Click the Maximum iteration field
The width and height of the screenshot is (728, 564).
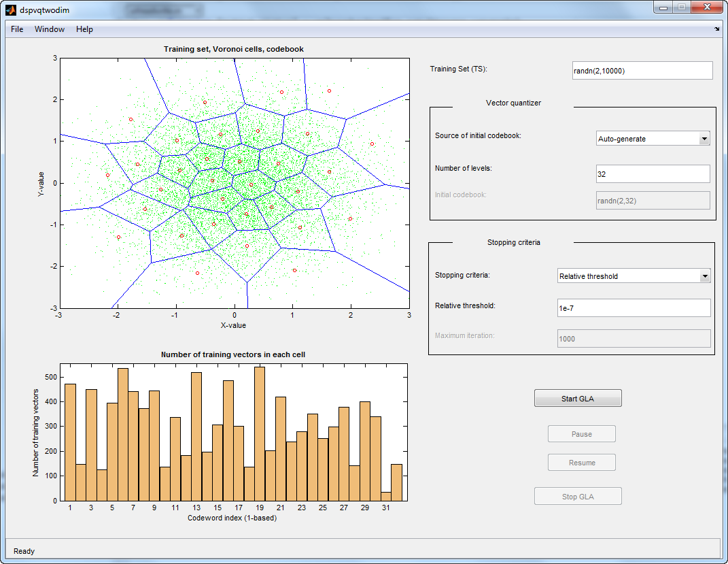(634, 339)
